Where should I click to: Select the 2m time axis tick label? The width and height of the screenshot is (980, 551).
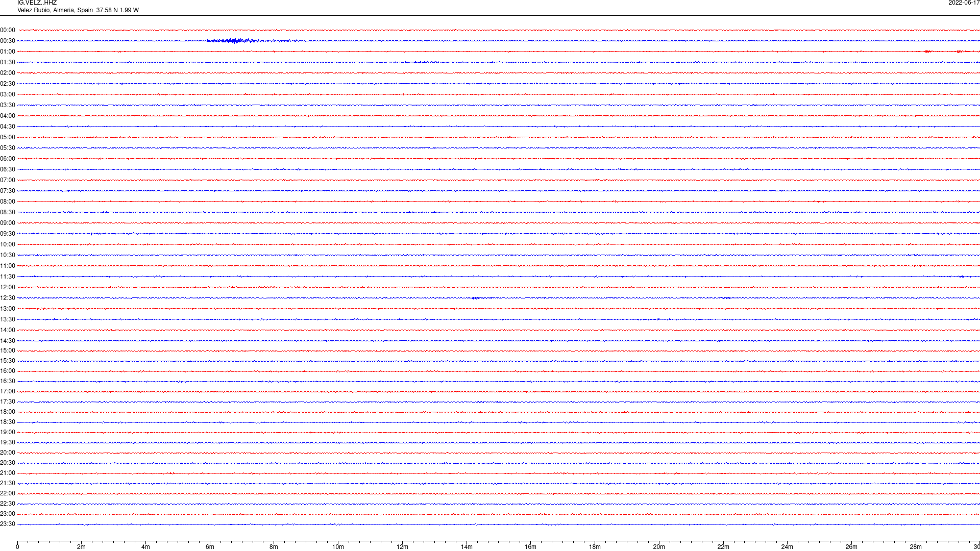point(82,547)
